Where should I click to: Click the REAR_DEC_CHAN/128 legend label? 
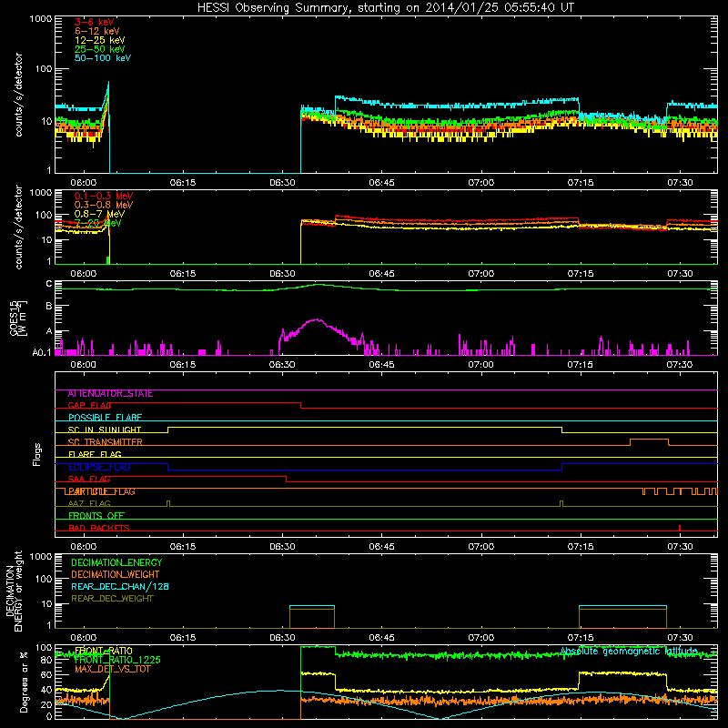click(x=120, y=586)
